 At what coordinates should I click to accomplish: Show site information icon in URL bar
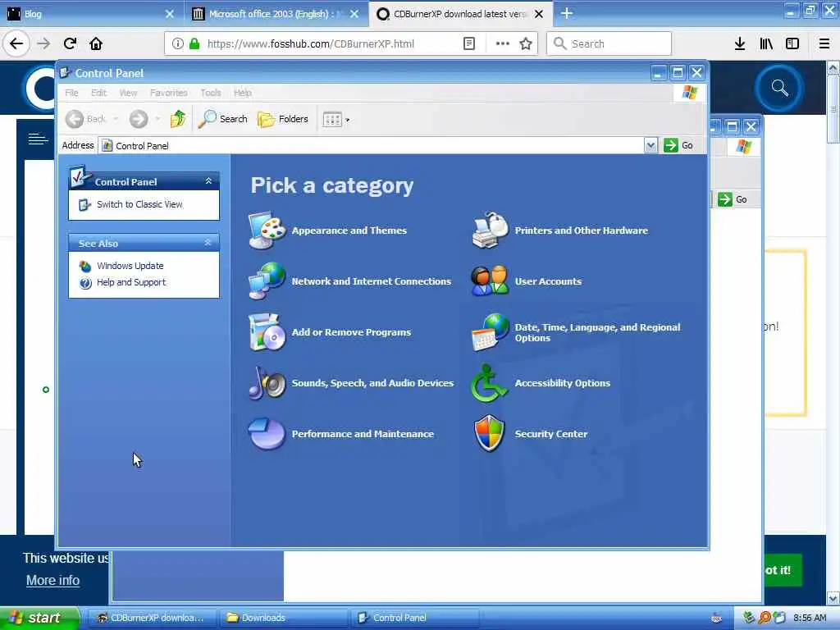pos(177,43)
